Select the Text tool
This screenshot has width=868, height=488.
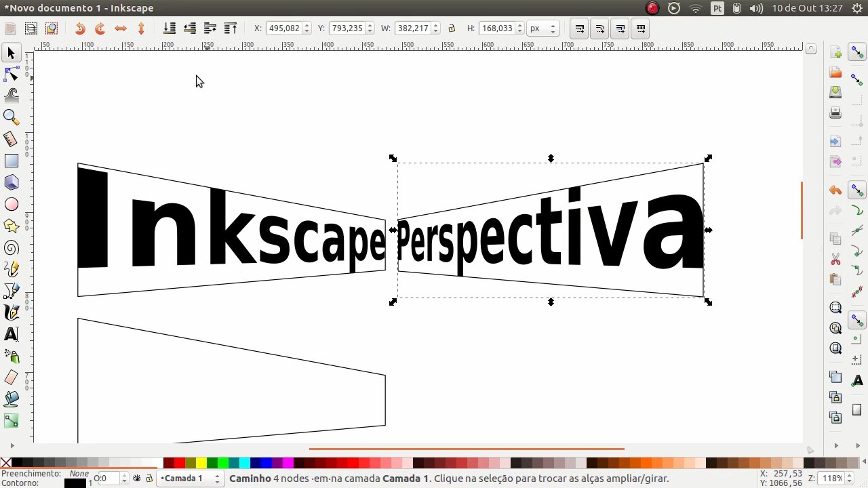(x=11, y=334)
